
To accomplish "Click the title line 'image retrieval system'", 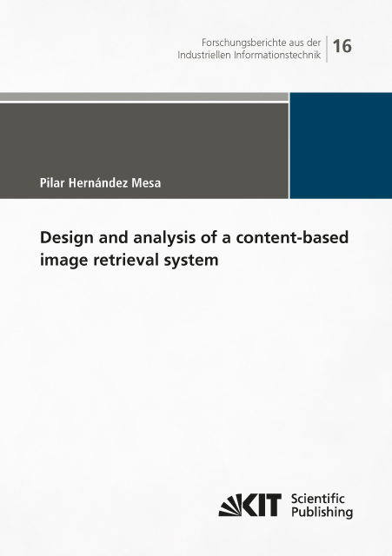I will coord(130,261).
